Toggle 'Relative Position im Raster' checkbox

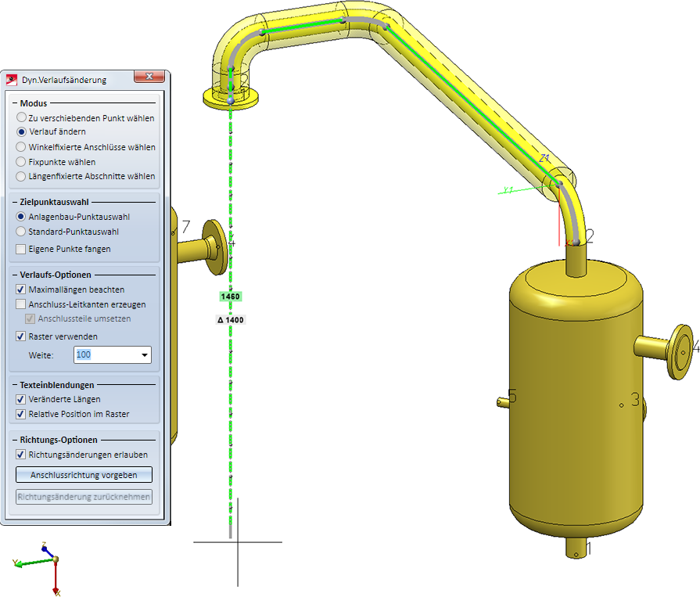(x=21, y=414)
